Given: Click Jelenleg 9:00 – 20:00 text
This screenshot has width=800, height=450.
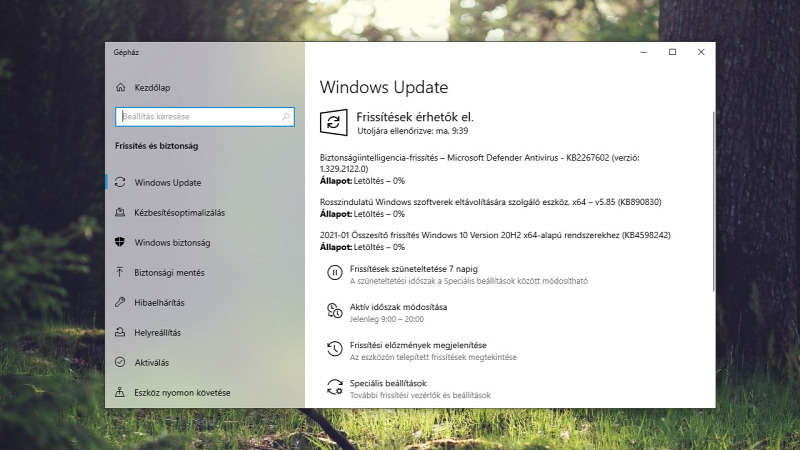Looking at the screenshot, I should [387, 319].
